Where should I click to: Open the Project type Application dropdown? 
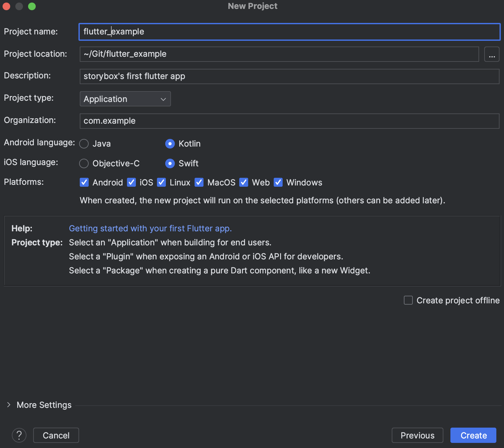point(125,99)
